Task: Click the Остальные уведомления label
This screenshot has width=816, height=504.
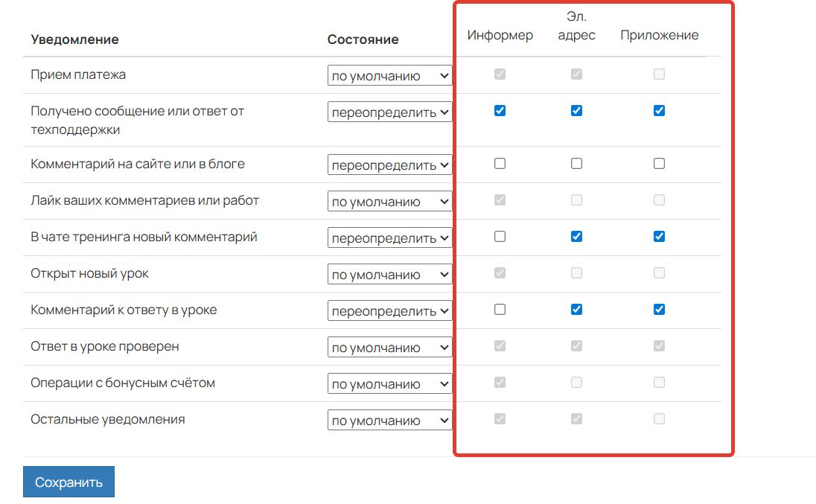Action: point(108,420)
